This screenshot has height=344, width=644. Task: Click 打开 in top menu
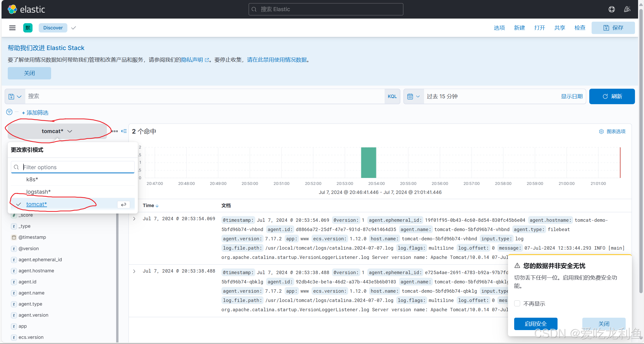click(x=539, y=28)
